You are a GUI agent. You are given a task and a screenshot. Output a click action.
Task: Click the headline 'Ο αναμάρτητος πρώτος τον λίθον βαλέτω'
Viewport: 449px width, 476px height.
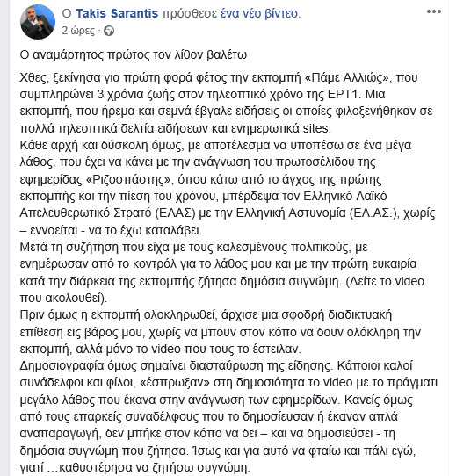pyautogui.click(x=134, y=55)
